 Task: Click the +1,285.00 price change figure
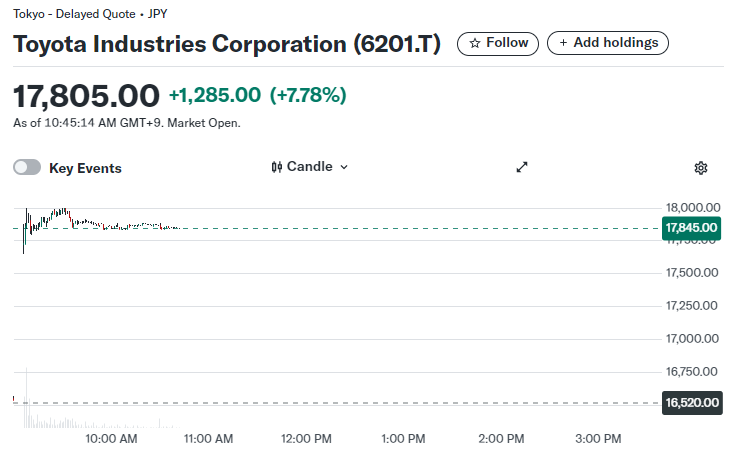coord(214,95)
